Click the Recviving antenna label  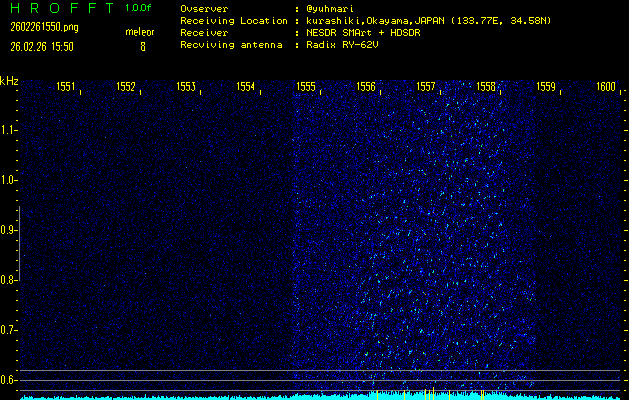pos(231,45)
